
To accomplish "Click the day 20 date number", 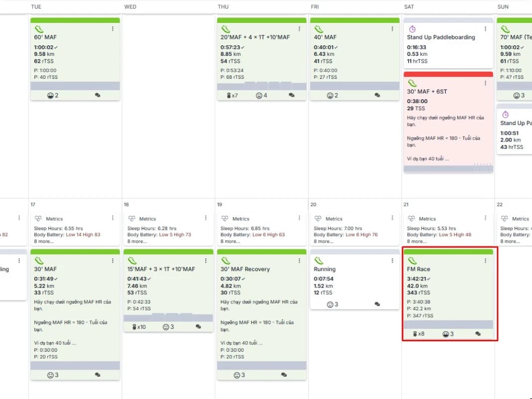I will (313, 205).
